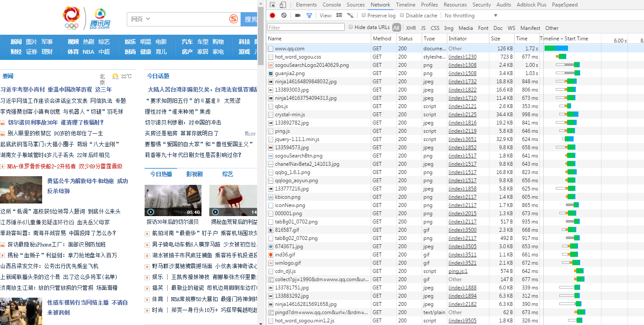The height and width of the screenshot is (325, 644).
Task: Click file icon beside guanjia2.png
Action: tap(271, 73)
